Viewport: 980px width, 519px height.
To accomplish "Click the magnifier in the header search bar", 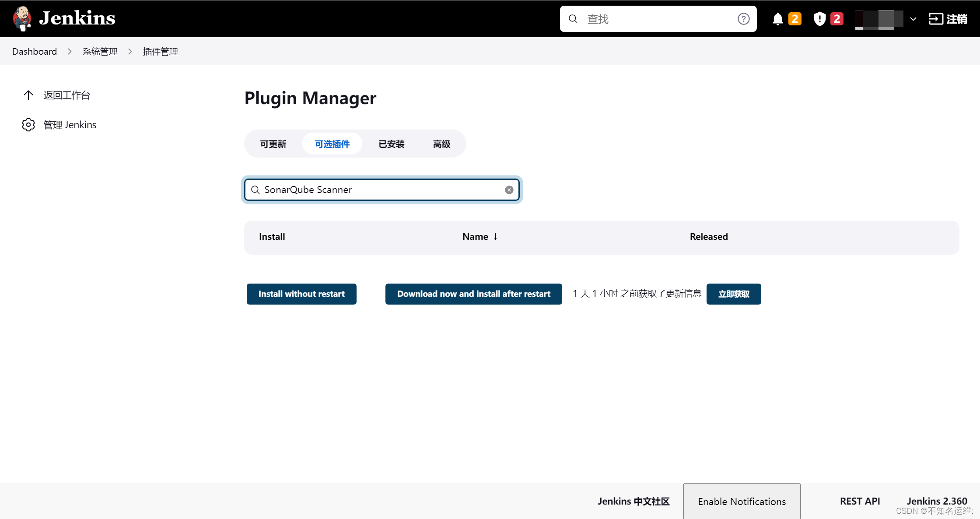I will tap(573, 18).
